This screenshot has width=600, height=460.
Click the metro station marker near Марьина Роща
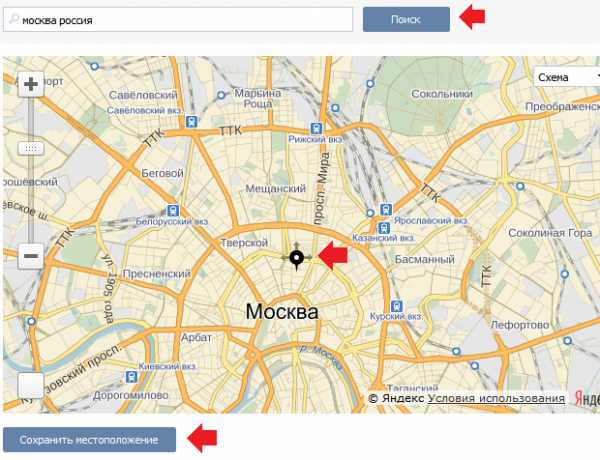pyautogui.click(x=221, y=95)
